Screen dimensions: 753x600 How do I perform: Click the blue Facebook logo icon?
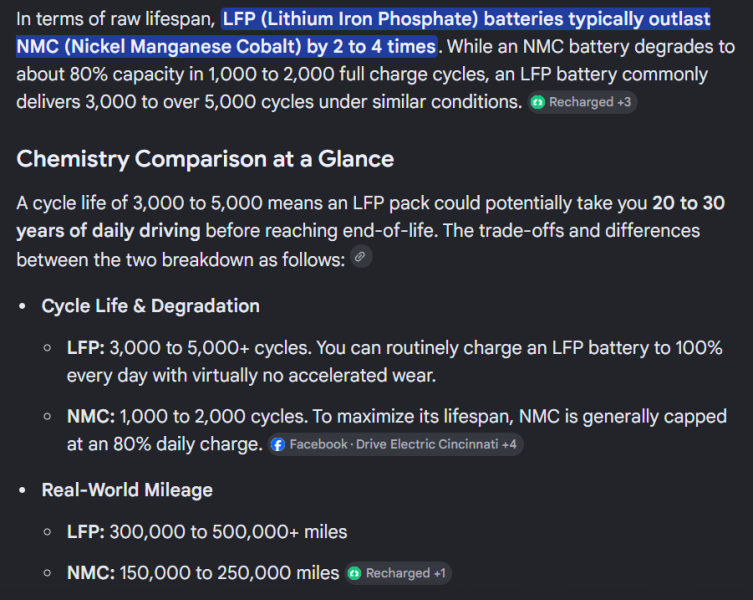[x=278, y=444]
